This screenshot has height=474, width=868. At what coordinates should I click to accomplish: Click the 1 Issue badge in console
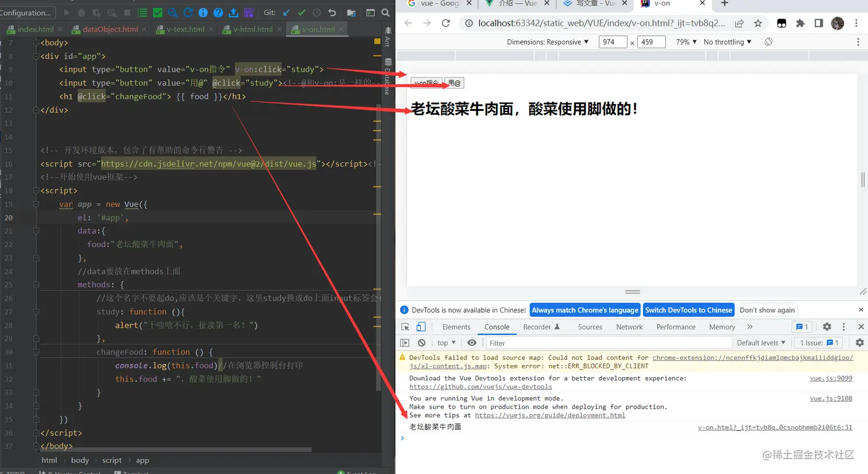[x=819, y=343]
